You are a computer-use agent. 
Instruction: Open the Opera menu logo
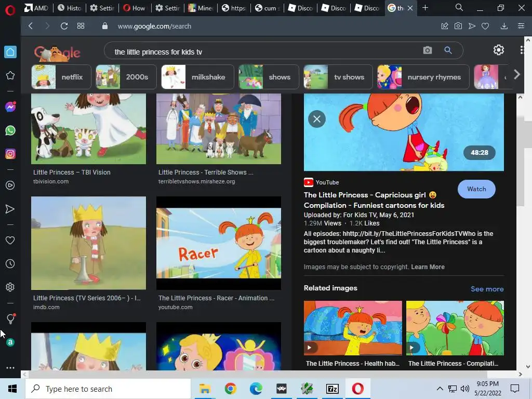pos(10,10)
